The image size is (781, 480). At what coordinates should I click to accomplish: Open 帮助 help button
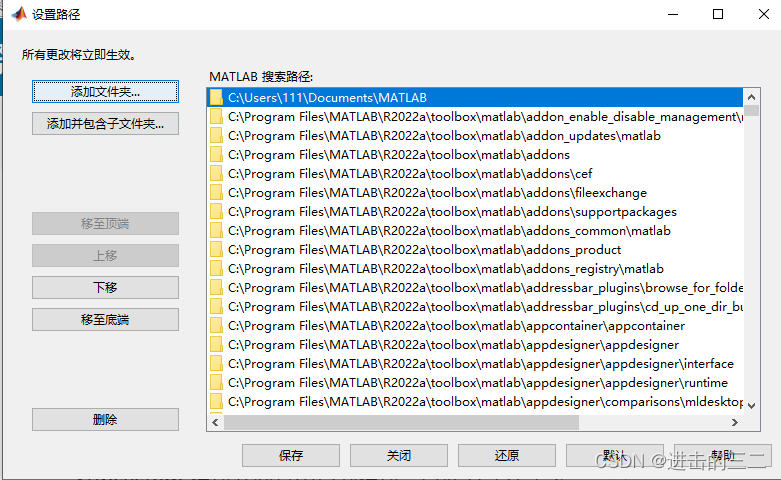click(723, 455)
